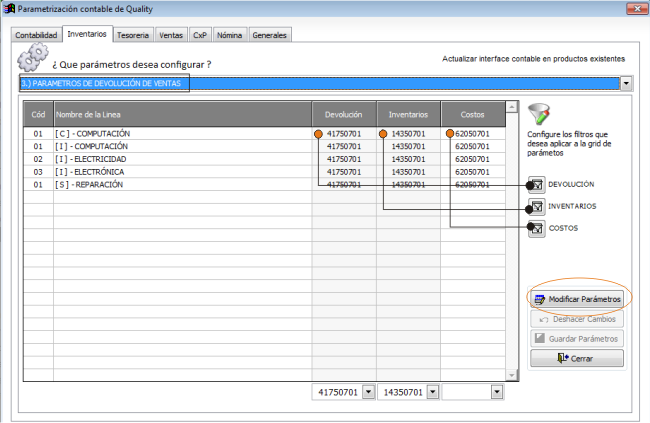Select the [I] - COMPUTACIÓN row

coord(264,146)
